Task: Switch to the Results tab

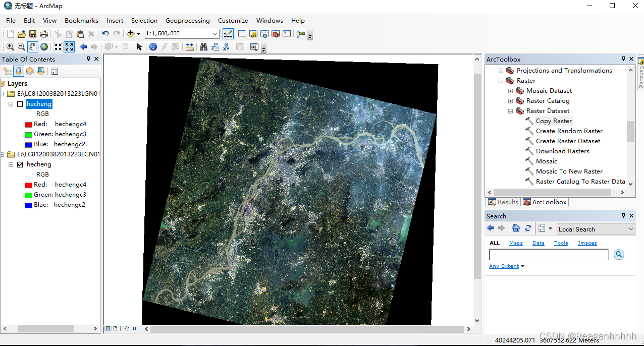Action: 503,202
